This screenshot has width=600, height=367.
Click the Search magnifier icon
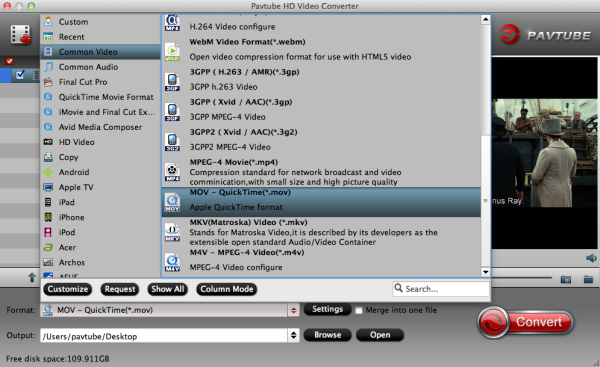pos(398,288)
